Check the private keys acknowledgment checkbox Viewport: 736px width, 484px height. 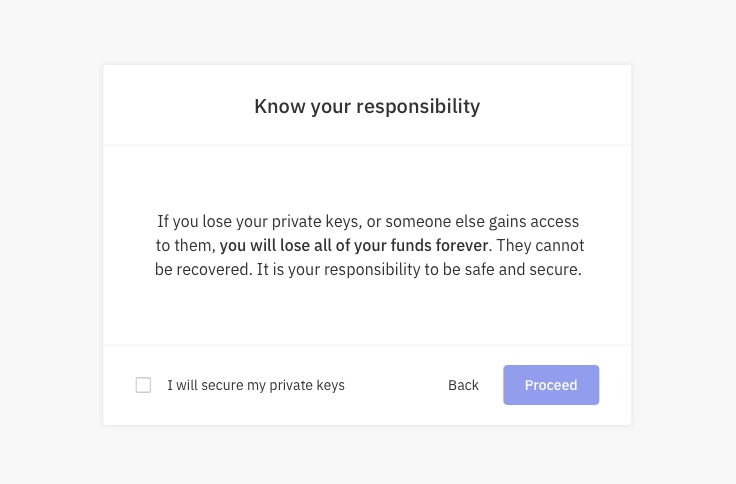[143, 385]
